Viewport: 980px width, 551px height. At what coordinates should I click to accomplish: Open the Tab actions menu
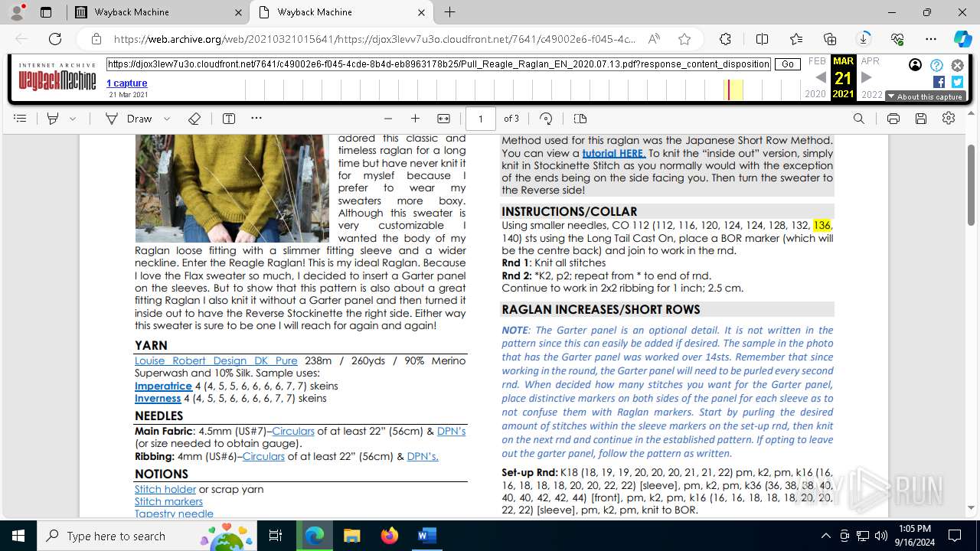pyautogui.click(x=46, y=12)
